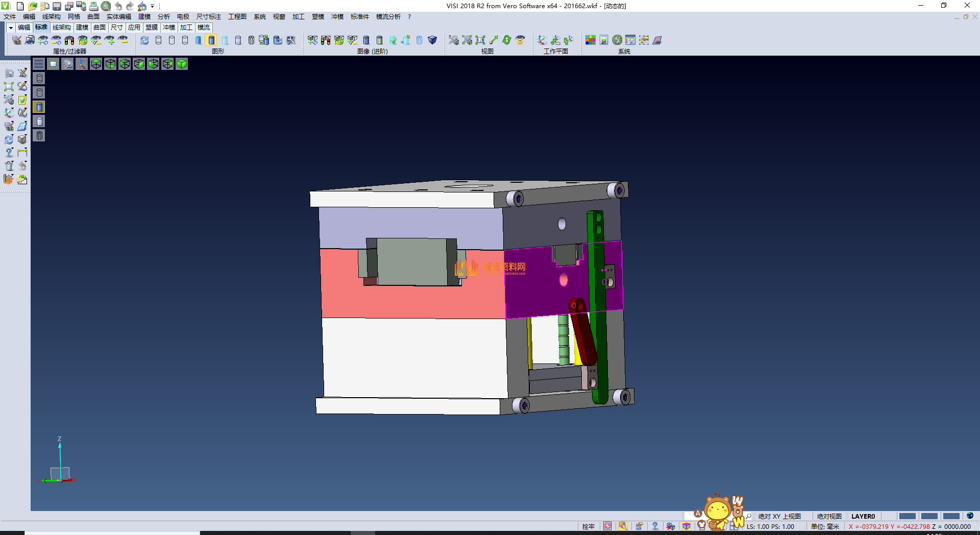
Task: Click the wrench settings icon in 系统 toolbar
Action: [617, 40]
